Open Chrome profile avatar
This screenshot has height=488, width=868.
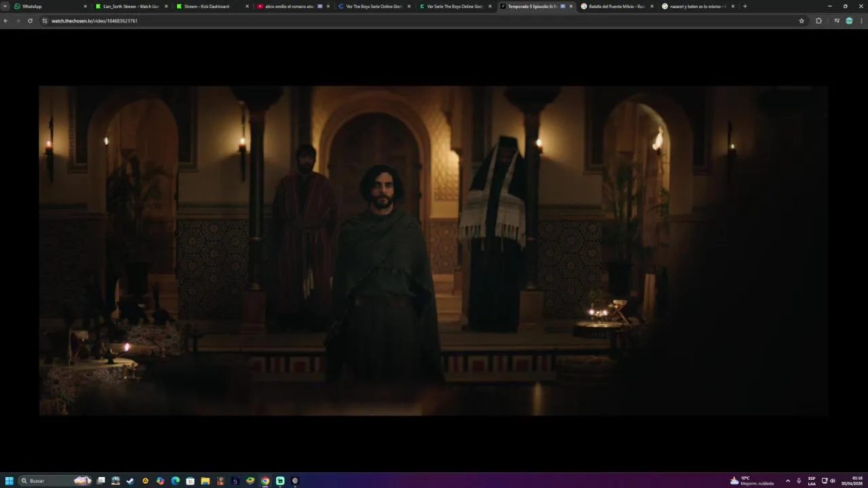[849, 21]
